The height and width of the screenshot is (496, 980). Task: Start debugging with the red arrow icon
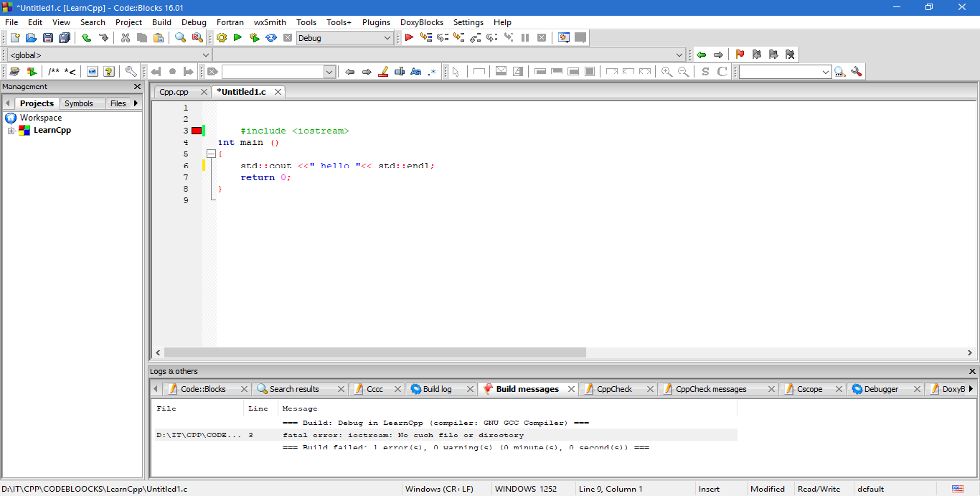(409, 38)
